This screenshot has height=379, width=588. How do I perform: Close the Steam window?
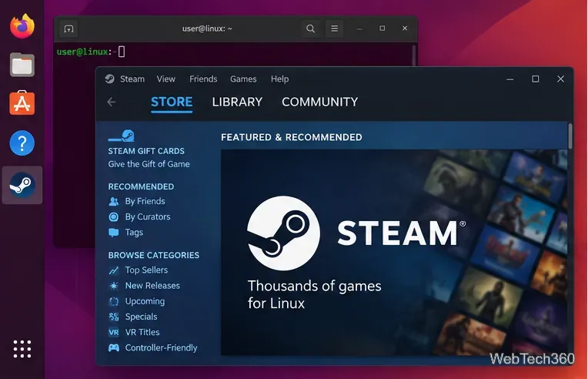[x=560, y=79]
